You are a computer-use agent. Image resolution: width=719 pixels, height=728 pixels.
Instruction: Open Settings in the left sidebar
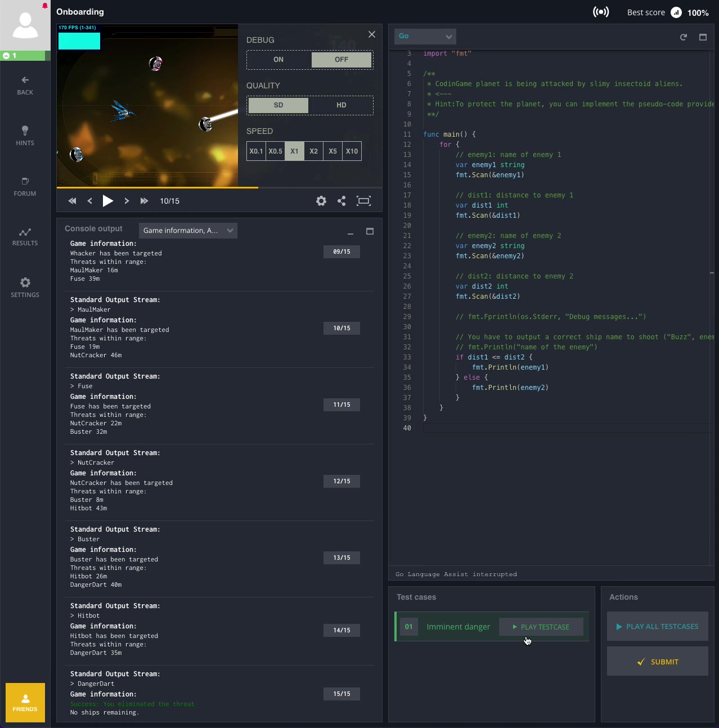(25, 287)
